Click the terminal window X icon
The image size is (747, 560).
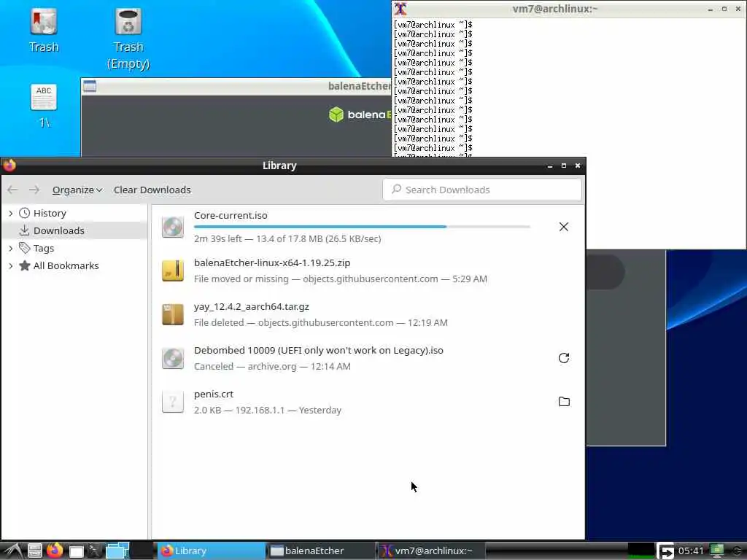[x=400, y=9]
